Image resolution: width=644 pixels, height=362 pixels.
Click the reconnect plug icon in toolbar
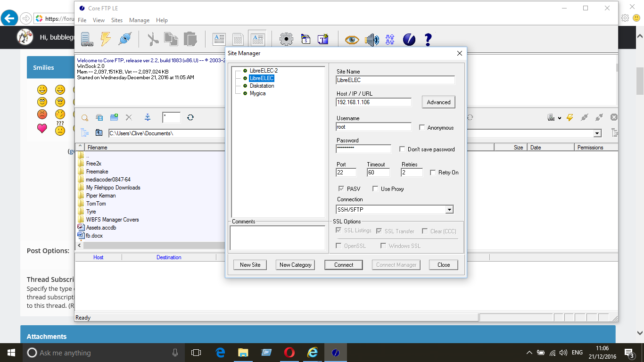(125, 39)
